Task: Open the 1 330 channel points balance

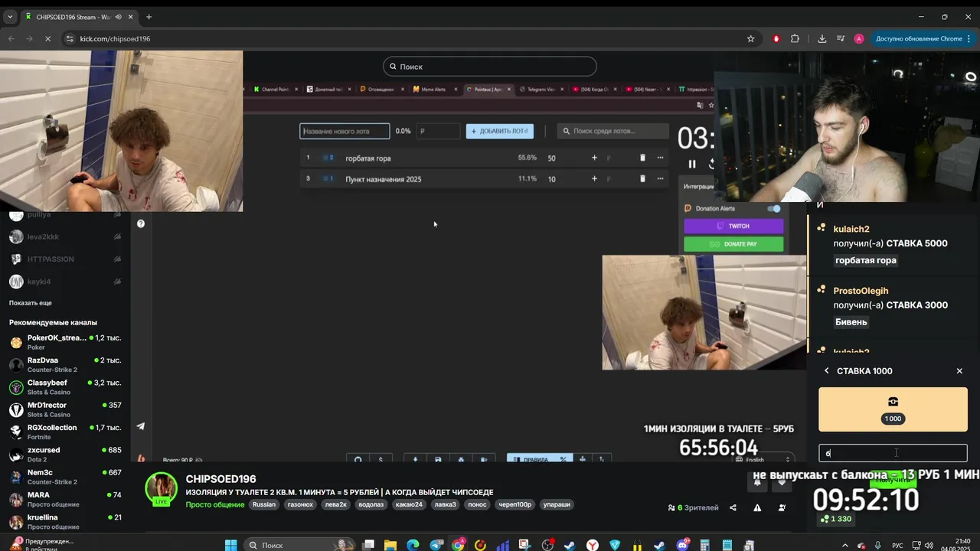Action: click(836, 519)
